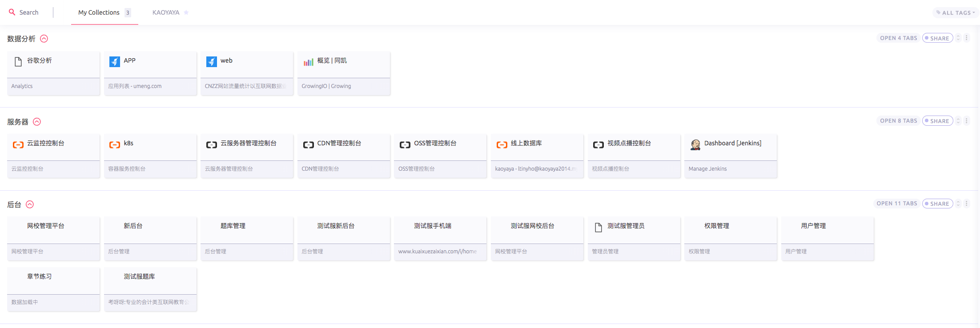Image resolution: width=980 pixels, height=328 pixels.
Task: Click the umeng icon on the APP card
Action: (x=115, y=62)
